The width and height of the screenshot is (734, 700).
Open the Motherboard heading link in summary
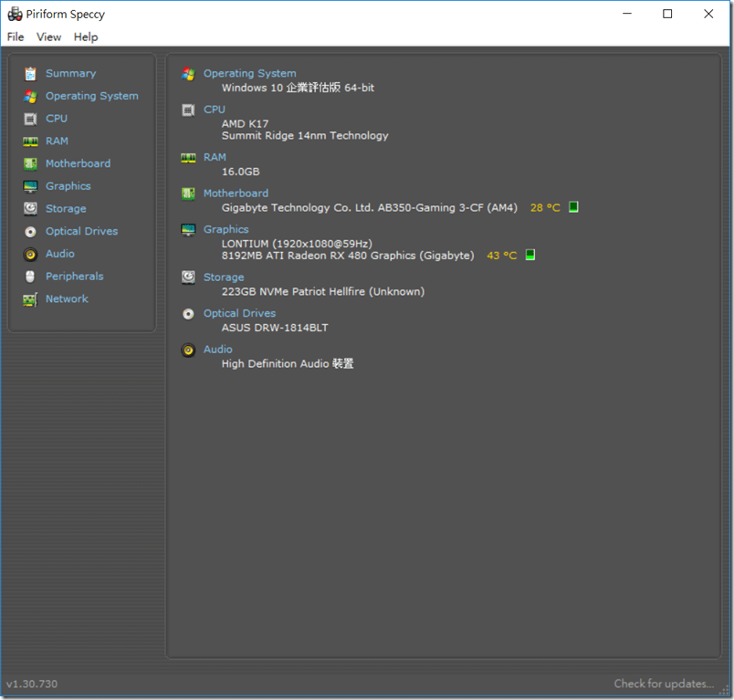click(236, 193)
